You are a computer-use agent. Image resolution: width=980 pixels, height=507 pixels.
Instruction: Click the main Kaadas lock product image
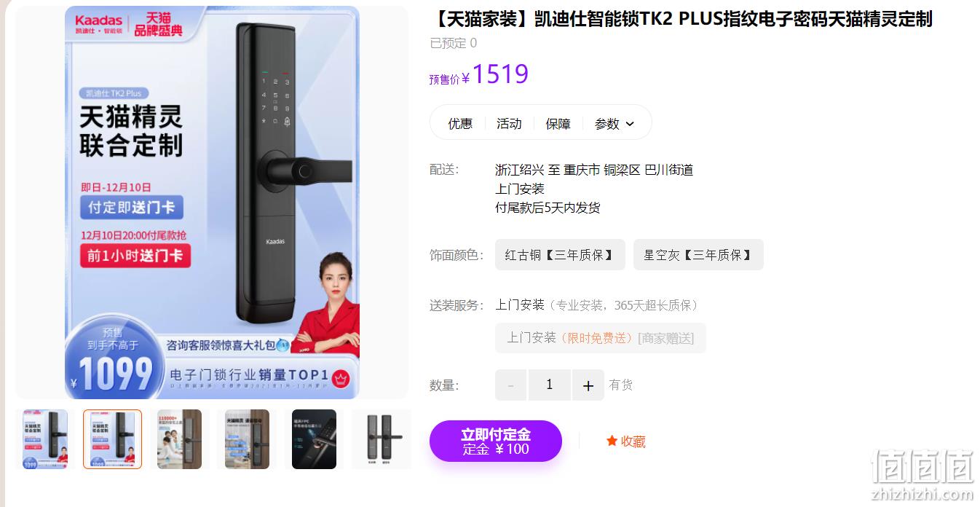[x=212, y=203]
